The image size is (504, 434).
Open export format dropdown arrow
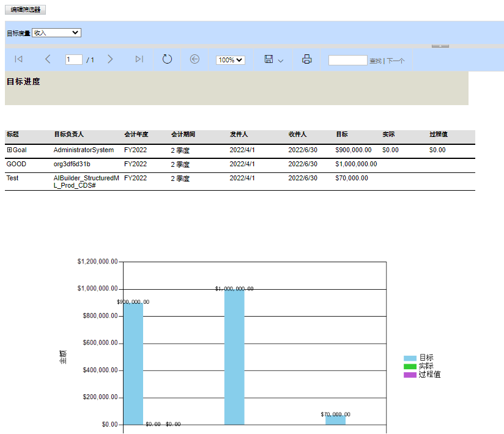281,61
